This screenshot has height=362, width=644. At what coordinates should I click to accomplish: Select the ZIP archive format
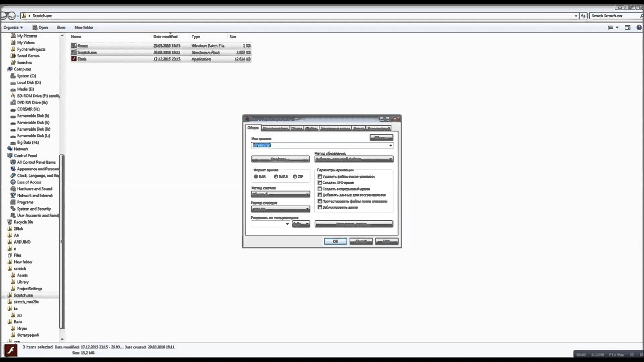295,176
